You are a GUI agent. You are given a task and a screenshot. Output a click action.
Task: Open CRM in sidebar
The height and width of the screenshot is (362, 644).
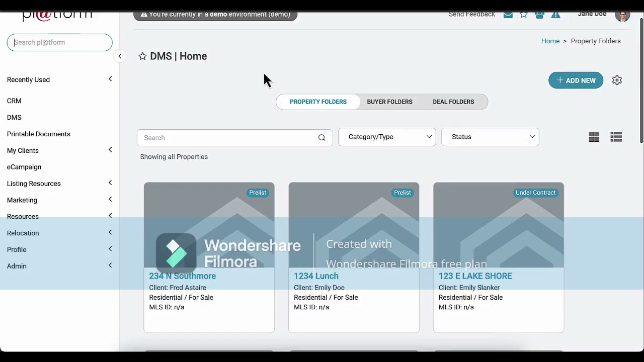(14, 101)
